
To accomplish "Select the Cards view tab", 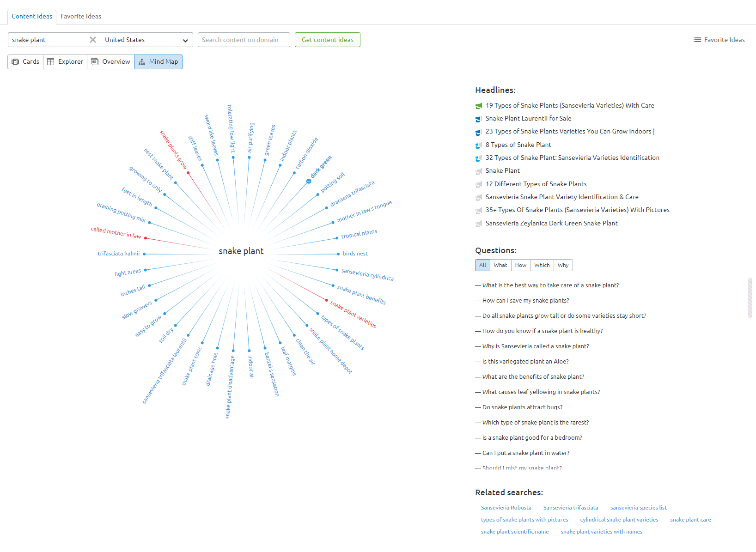I will coord(25,62).
